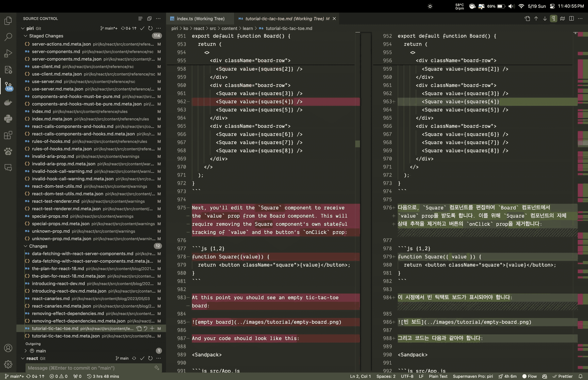This screenshot has width=588, height=380.
Task: Go to next change arrow
Action: tap(545, 19)
